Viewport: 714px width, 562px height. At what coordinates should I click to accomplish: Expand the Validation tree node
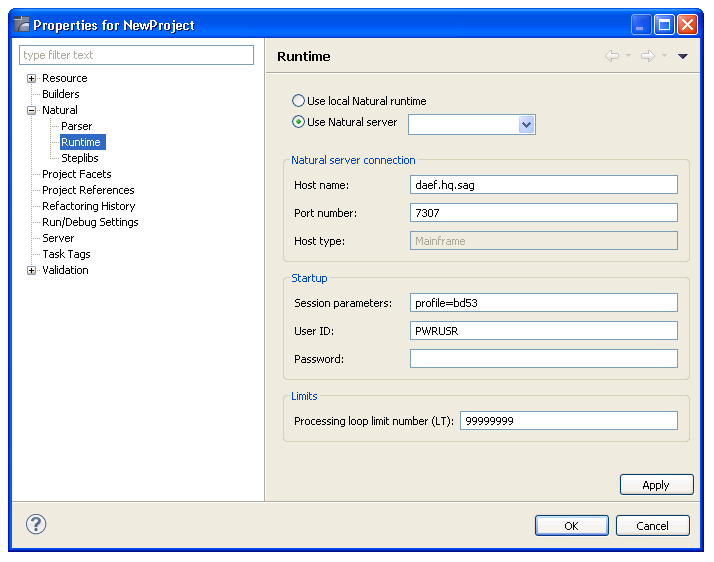[x=32, y=270]
